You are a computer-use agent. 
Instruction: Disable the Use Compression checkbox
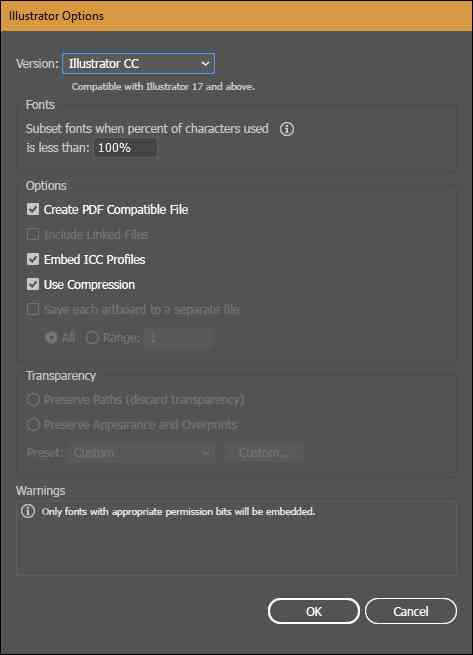[x=33, y=284]
